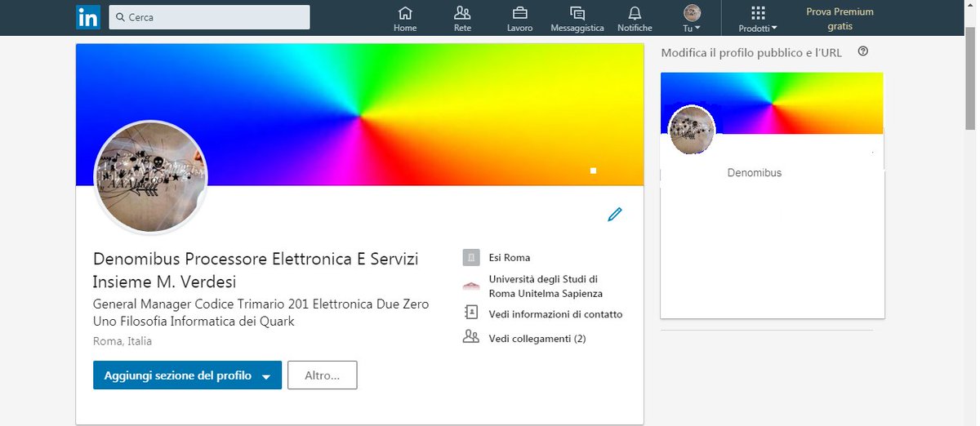Click the LinkedIn logo icon

(x=87, y=17)
